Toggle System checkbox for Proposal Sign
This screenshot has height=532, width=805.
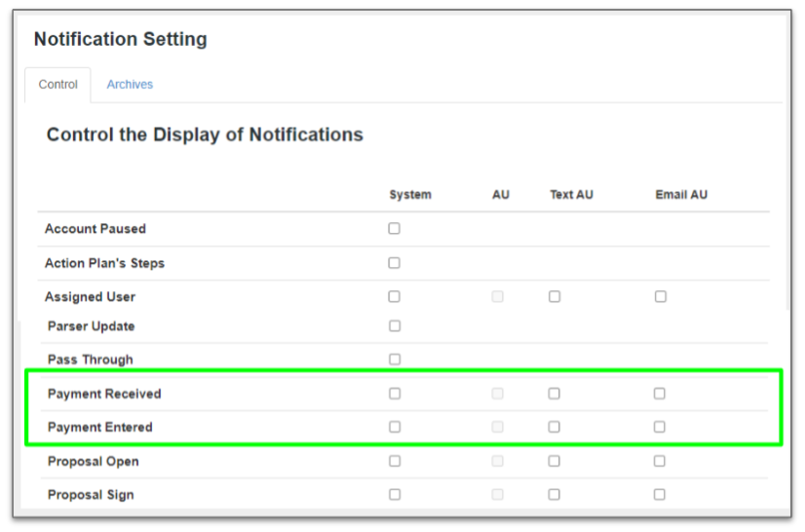click(x=395, y=495)
